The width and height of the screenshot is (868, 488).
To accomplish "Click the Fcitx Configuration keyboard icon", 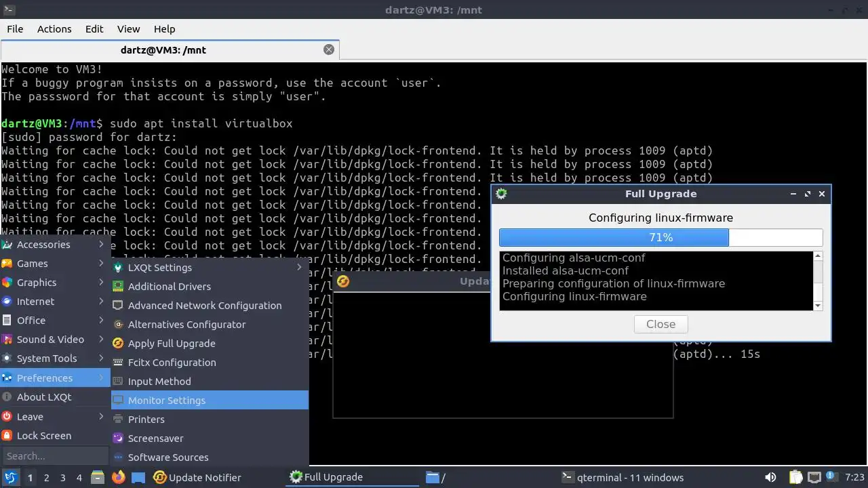I will (118, 363).
